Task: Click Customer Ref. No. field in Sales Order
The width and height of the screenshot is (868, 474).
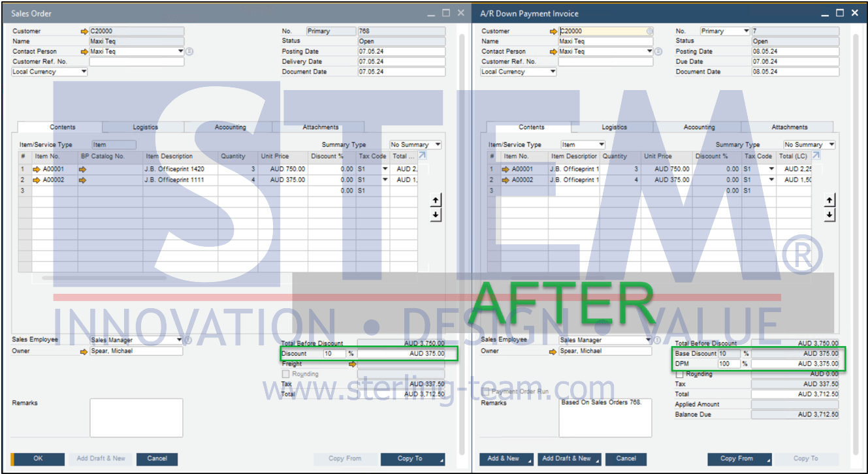Action: click(x=137, y=62)
